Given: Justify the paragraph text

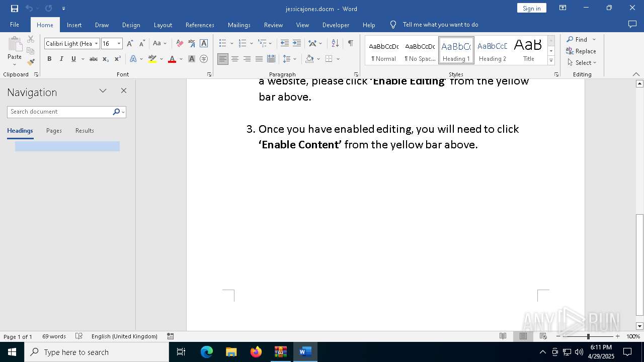Looking at the screenshot, I should tap(259, 59).
